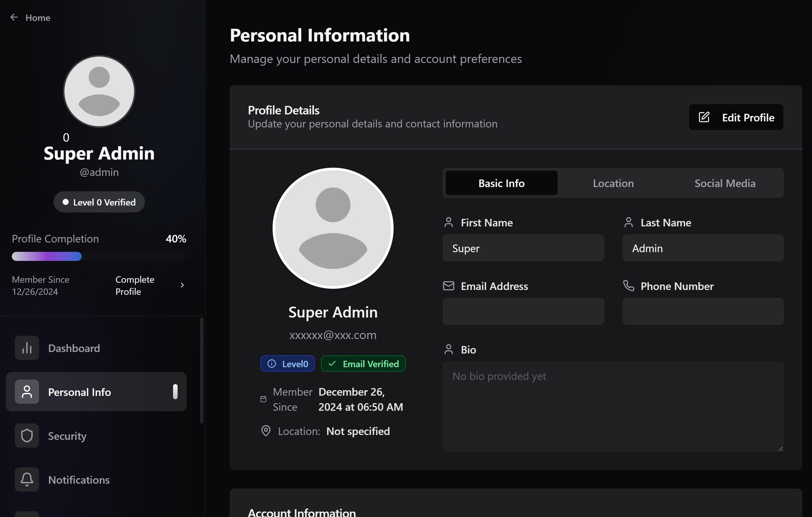The width and height of the screenshot is (812, 517).
Task: Click the person icon next to First Name
Action: [448, 222]
